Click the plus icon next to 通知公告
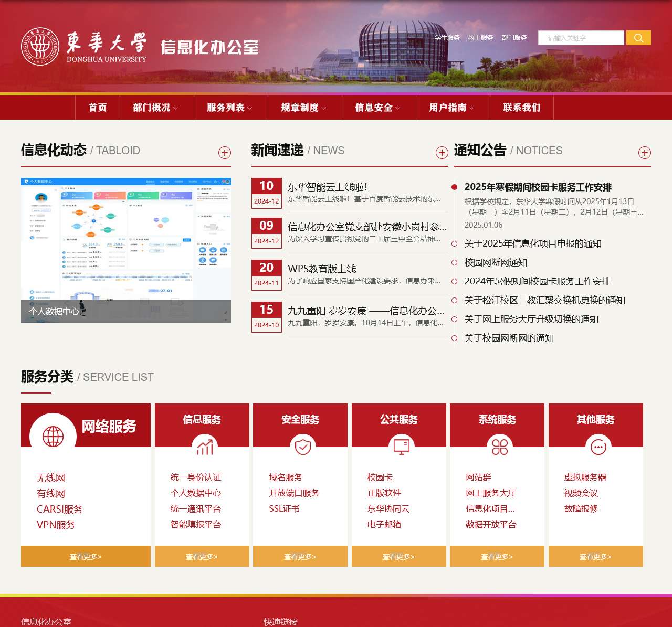Viewport: 672px width, 627px height. [645, 153]
